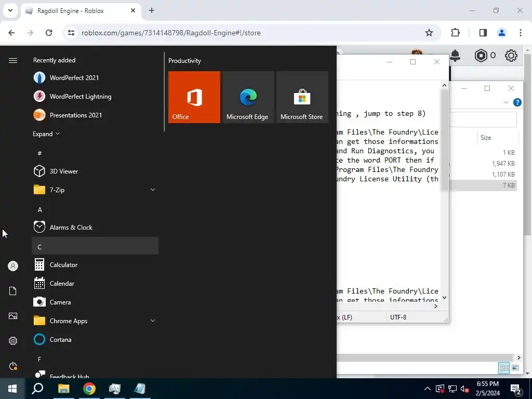The height and width of the screenshot is (399, 532).
Task: Close the Ragdoll Engine tab
Action: (133, 10)
